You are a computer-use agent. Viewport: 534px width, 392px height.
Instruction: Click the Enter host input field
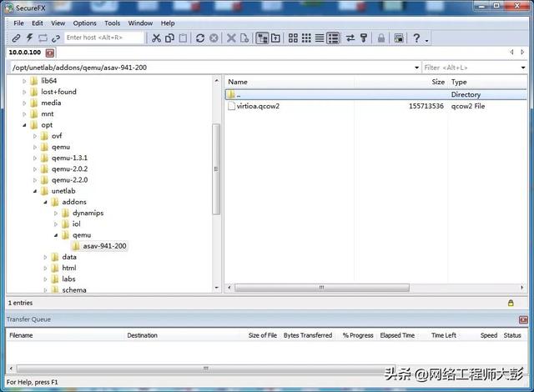pyautogui.click(x=104, y=38)
